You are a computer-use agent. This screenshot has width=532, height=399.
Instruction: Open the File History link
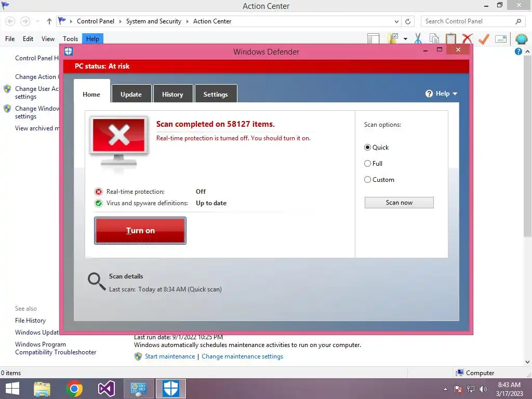coord(30,321)
